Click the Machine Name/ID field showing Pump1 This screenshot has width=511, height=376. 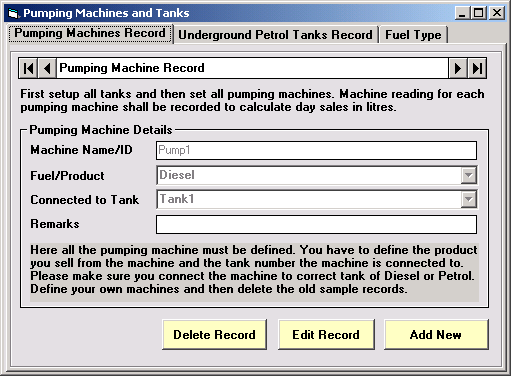tap(316, 150)
